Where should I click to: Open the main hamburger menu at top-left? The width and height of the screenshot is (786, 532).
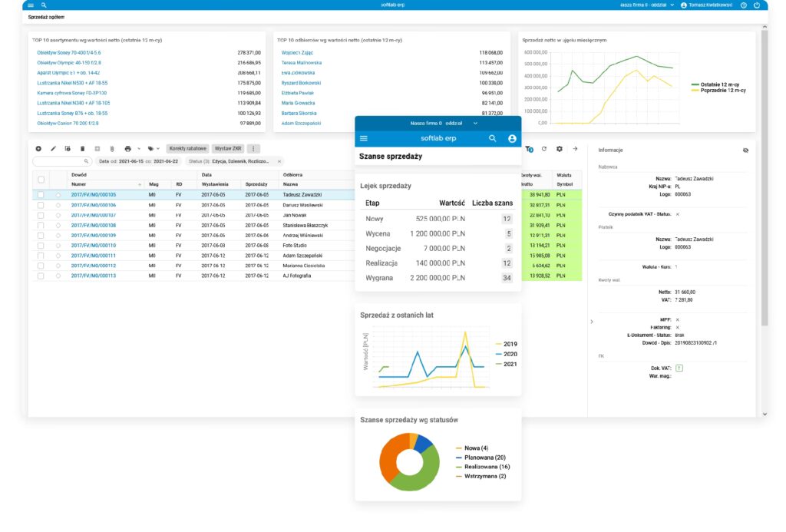click(x=31, y=5)
